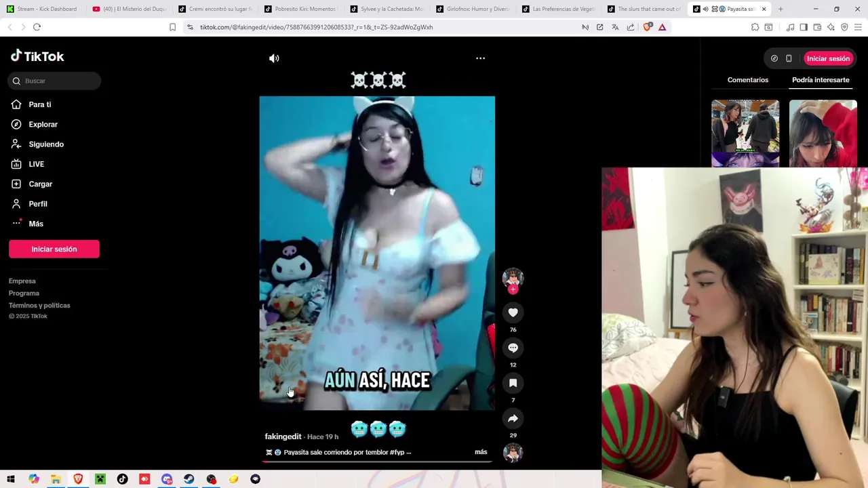The width and height of the screenshot is (868, 488).
Task: Reload the page
Action: pyautogui.click(x=37, y=27)
